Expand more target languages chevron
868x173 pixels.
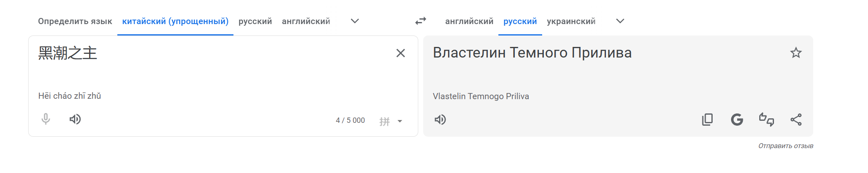620,21
